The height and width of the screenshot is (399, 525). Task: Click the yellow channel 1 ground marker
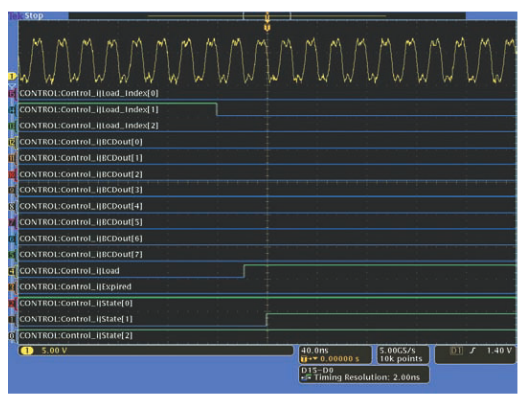[12, 77]
